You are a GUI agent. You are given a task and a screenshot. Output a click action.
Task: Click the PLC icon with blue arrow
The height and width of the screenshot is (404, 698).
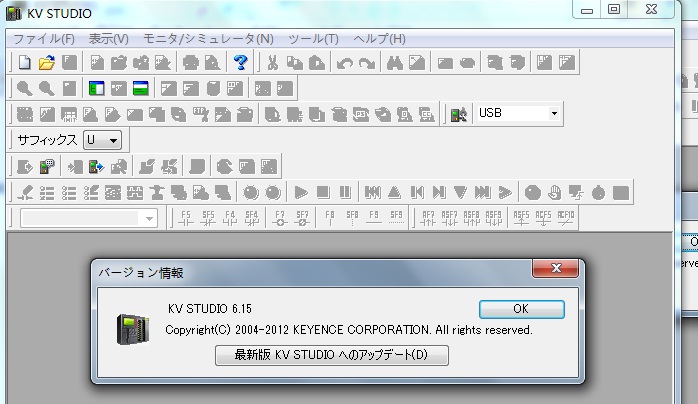pyautogui.click(x=96, y=166)
